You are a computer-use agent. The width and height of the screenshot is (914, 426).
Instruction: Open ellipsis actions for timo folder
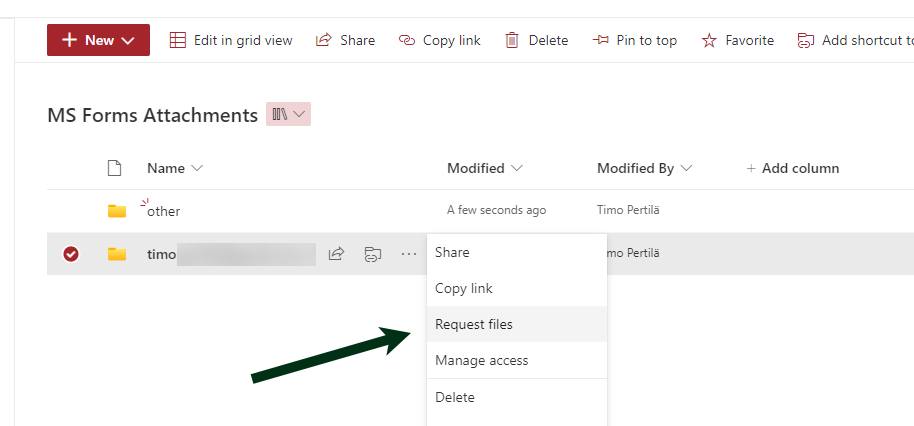point(409,254)
